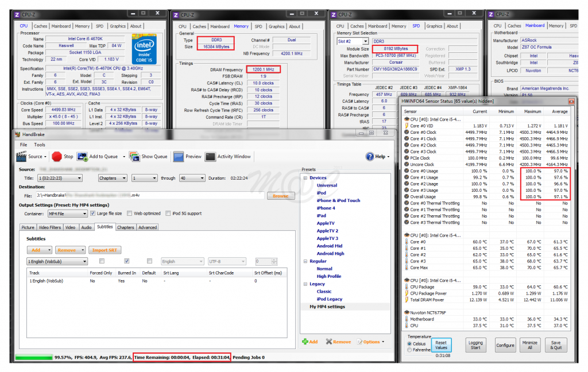This screenshot has height=372, width=588.
Task: Open the Activity Window icon
Action: click(x=210, y=157)
